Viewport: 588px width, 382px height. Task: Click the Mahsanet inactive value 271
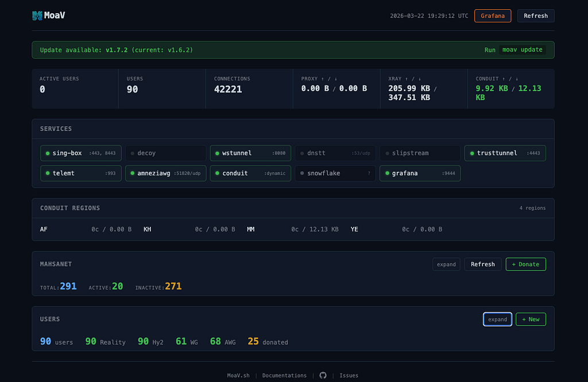[173, 286]
